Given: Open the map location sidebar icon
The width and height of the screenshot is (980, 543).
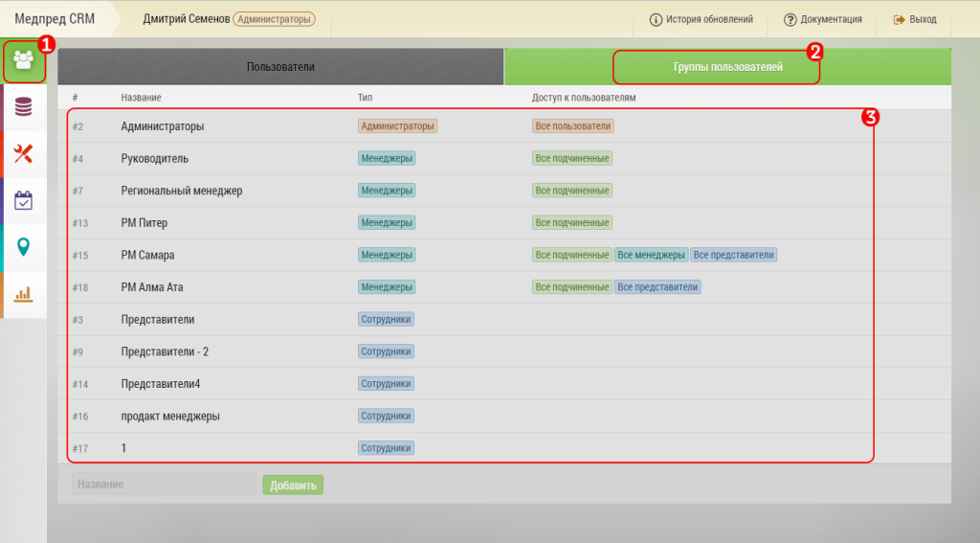Looking at the screenshot, I should coord(23,247).
